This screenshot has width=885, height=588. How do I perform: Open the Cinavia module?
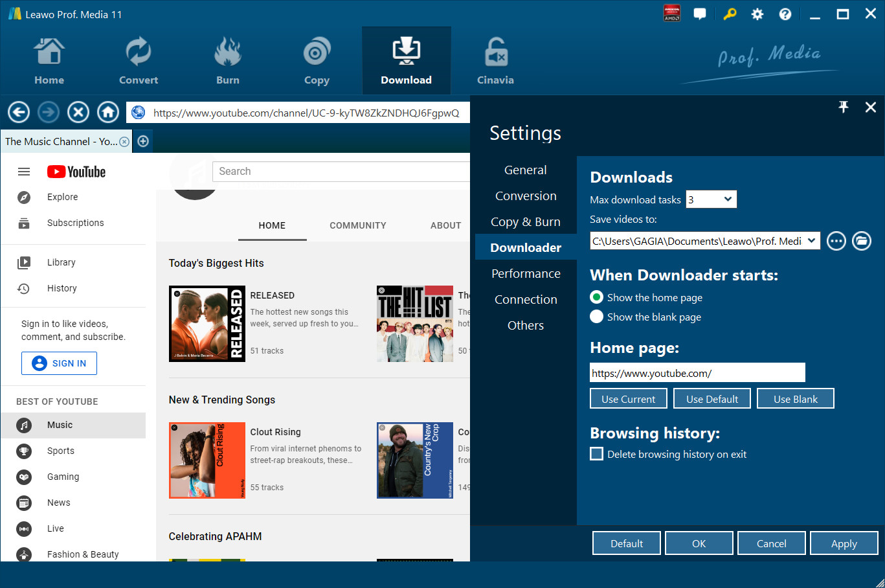click(495, 61)
